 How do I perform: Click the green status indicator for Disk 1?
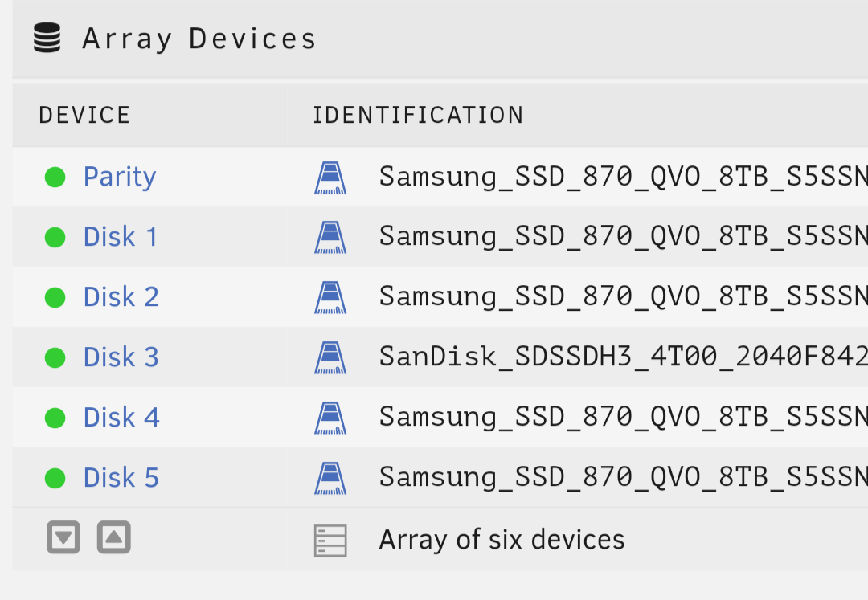tap(55, 237)
